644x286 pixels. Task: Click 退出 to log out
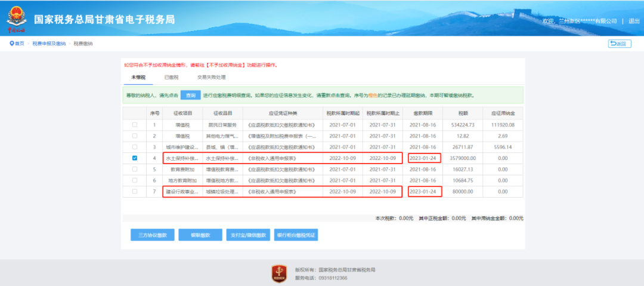pos(633,21)
